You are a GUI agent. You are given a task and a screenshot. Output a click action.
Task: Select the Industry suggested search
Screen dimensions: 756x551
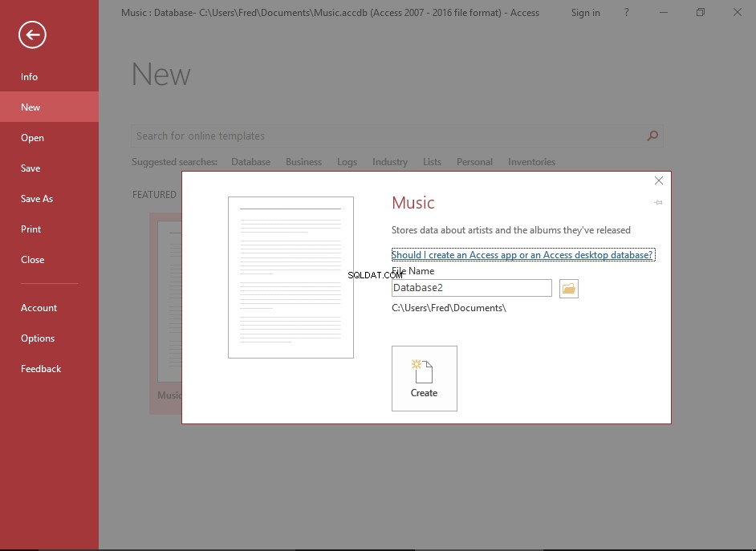(390, 162)
